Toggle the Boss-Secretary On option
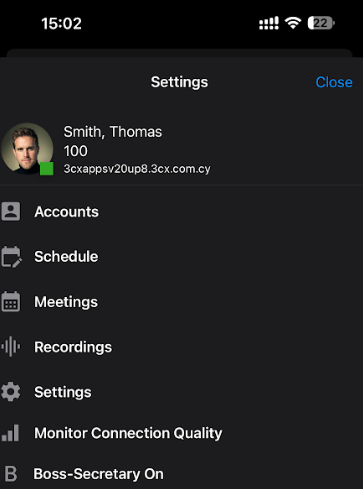The image size is (363, 489). [x=181, y=474]
